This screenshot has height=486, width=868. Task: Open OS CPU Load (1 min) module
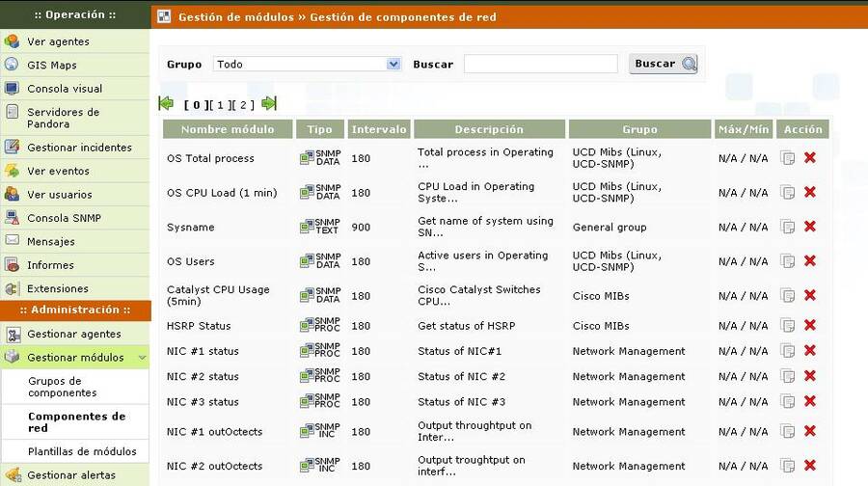pyautogui.click(x=221, y=193)
